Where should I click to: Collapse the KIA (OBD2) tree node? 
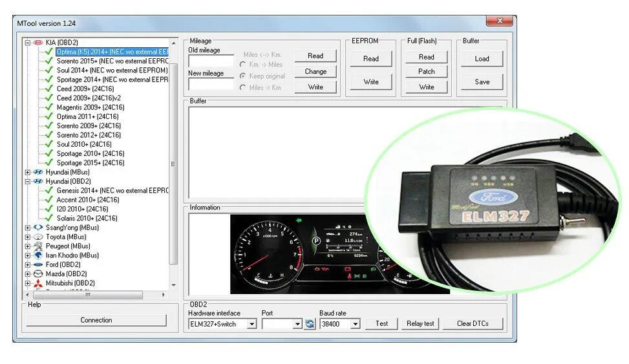coord(28,43)
